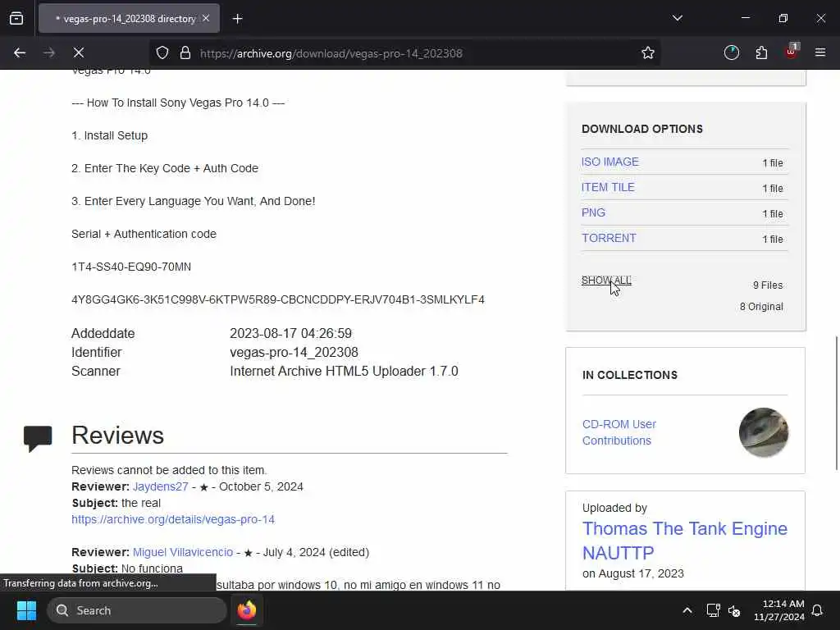Click SHOW ALL download files
840x630 pixels.
pyautogui.click(x=606, y=281)
